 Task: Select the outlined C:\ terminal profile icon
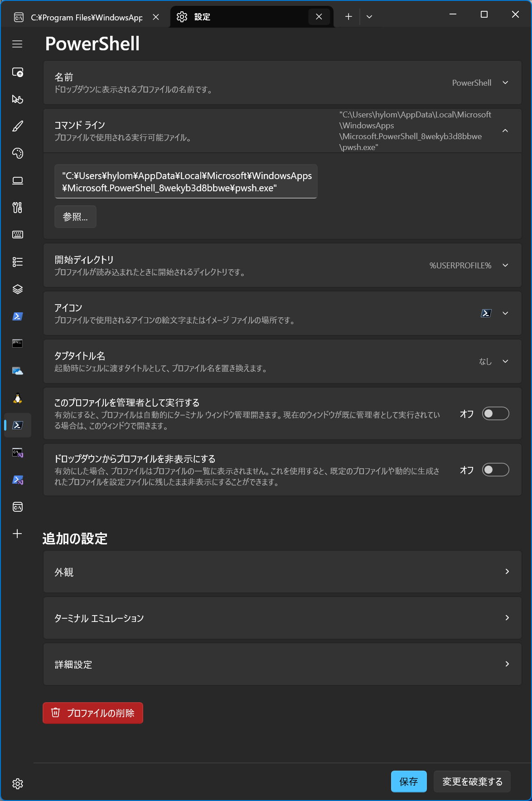[17, 507]
